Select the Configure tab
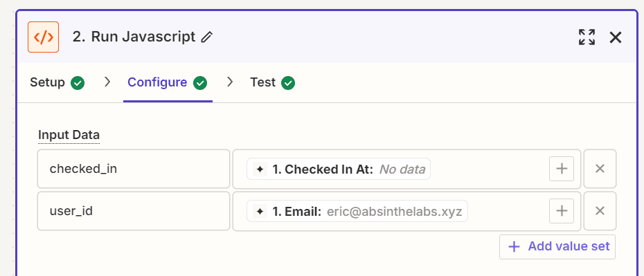Image resolution: width=644 pixels, height=276 pixels. (168, 82)
